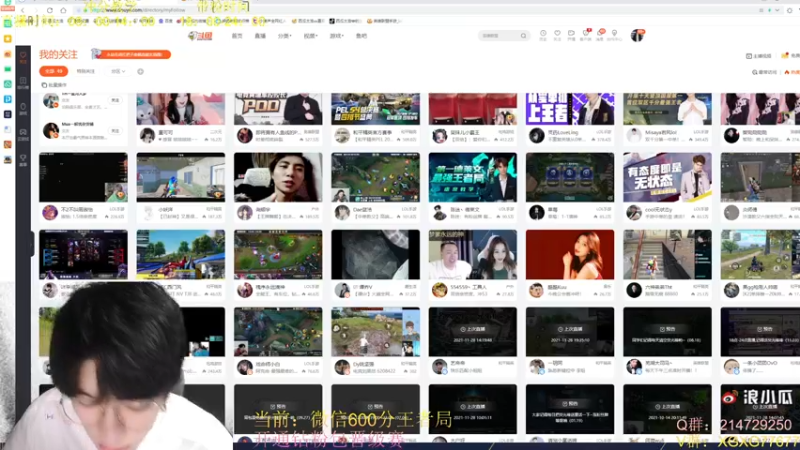
Task: Open the 首页 home menu item
Action: (x=237, y=36)
